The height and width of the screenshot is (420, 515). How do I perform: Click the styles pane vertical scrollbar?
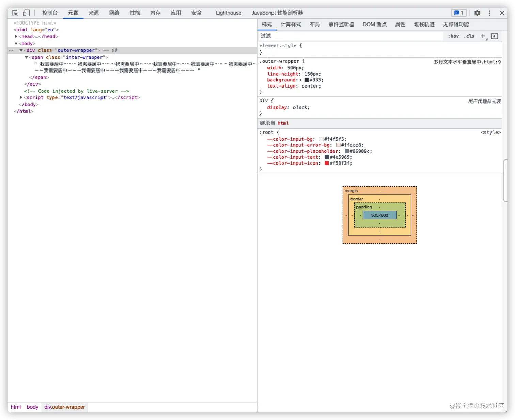(x=505, y=181)
